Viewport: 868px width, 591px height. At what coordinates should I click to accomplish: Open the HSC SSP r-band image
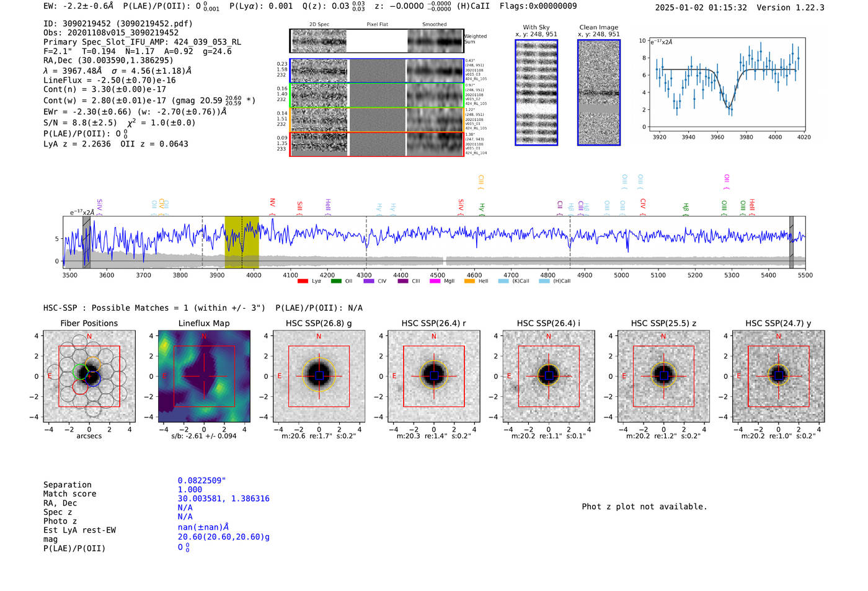(x=433, y=376)
